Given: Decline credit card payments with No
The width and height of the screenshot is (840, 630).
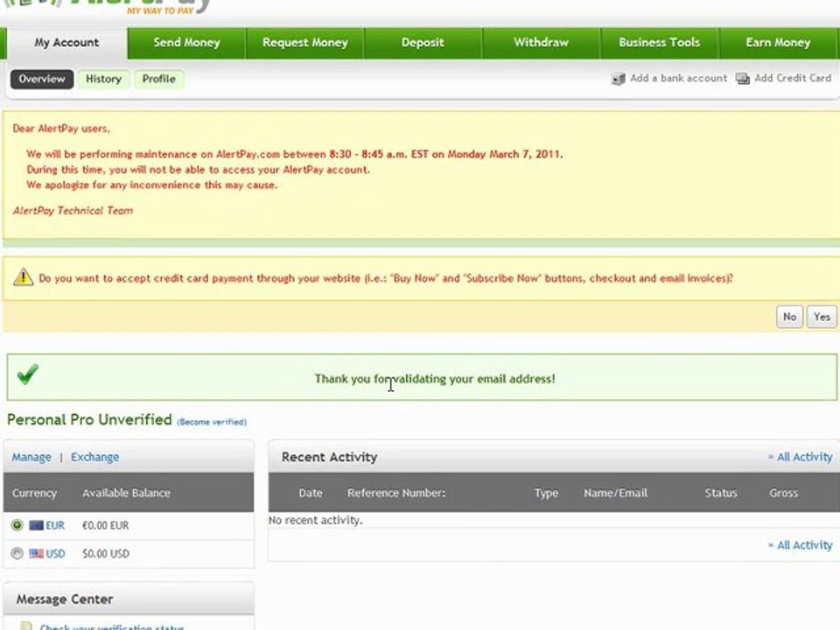Looking at the screenshot, I should (x=789, y=317).
